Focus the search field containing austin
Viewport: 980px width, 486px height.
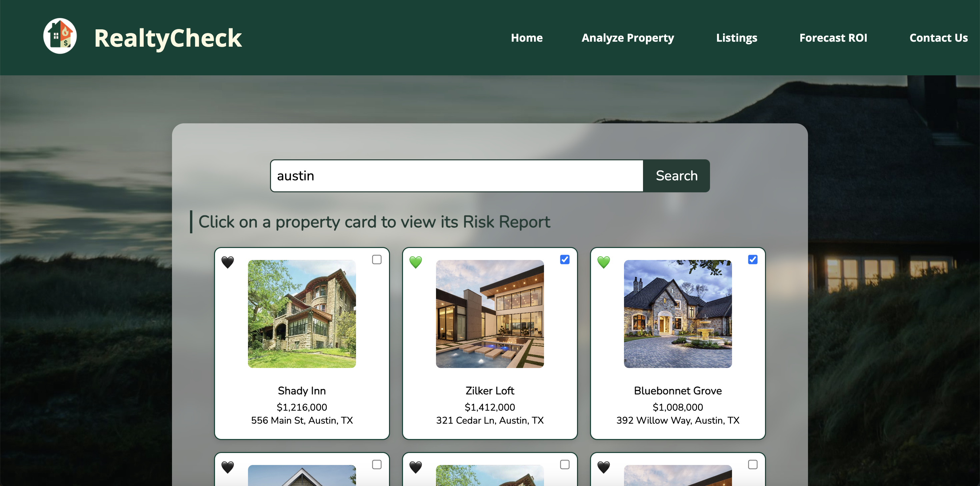tap(457, 176)
